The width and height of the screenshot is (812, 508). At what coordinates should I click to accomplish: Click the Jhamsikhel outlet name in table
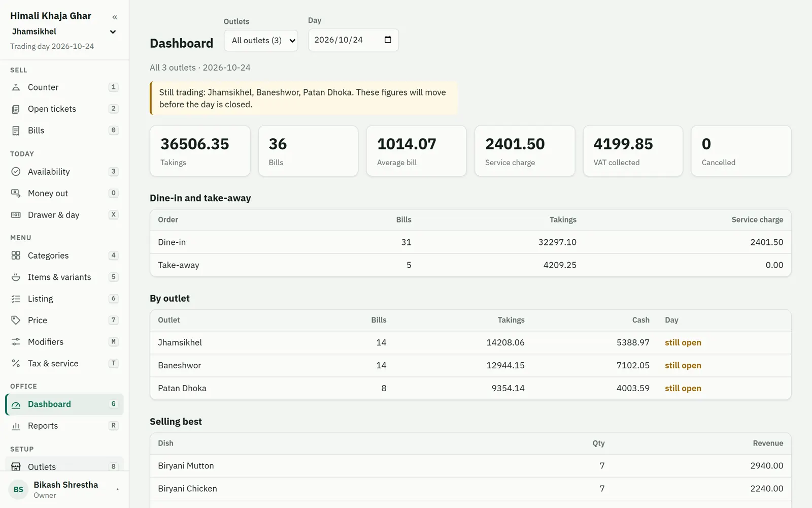(x=180, y=342)
